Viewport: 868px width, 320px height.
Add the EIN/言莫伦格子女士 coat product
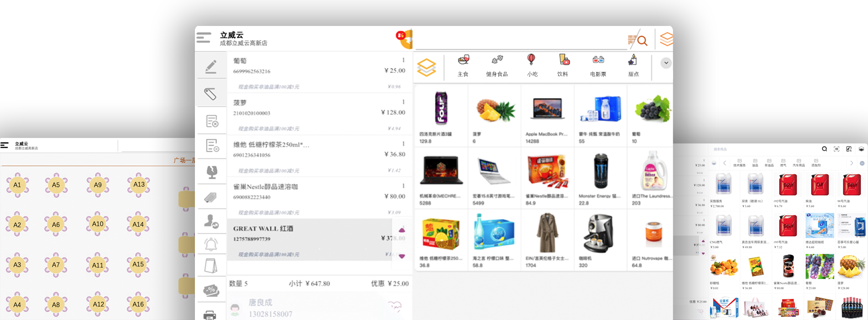(547, 240)
